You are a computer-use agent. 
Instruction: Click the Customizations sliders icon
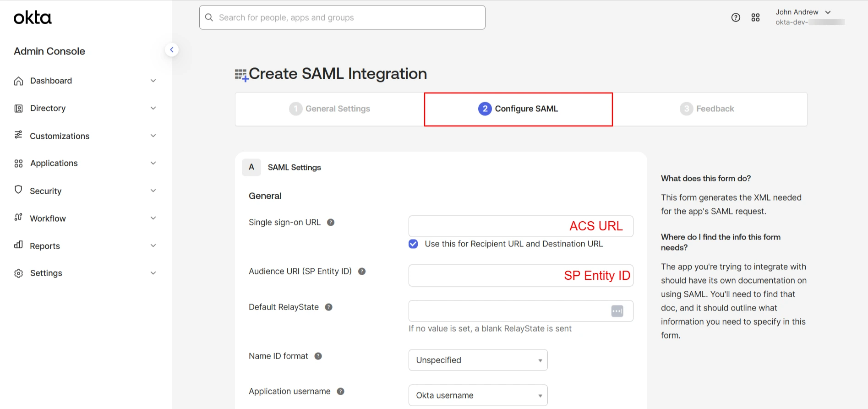(18, 135)
